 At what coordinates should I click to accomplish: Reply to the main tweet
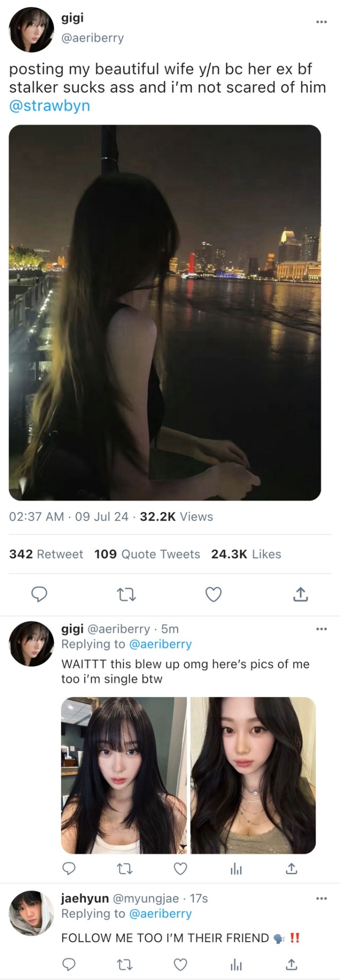pos(39,594)
